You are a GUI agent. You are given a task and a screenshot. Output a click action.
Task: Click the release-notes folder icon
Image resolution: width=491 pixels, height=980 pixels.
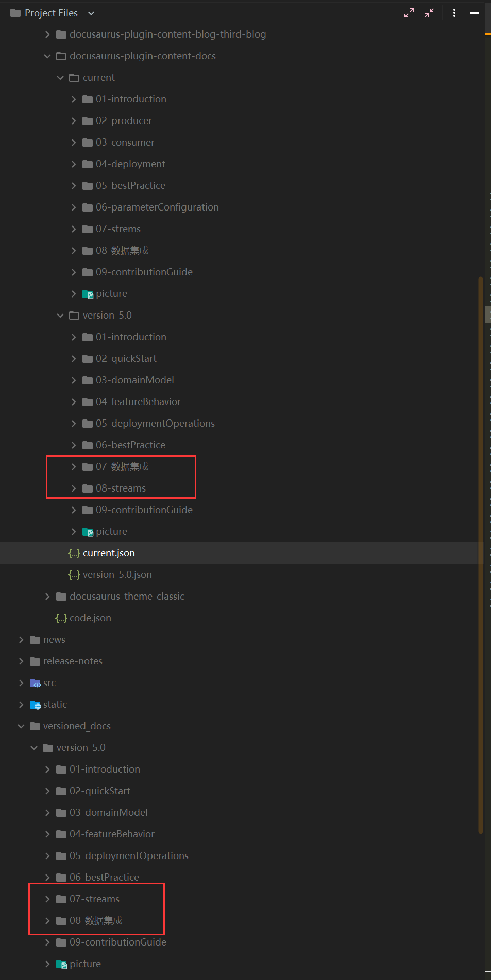click(x=35, y=661)
